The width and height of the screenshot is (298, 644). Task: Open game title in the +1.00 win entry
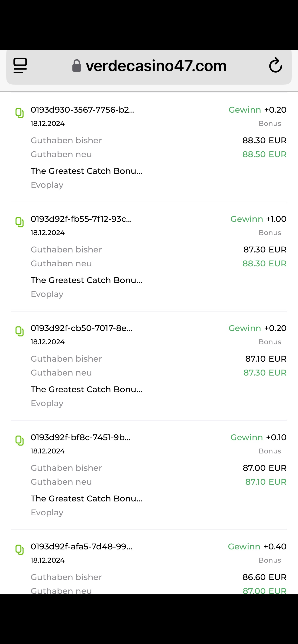(86, 280)
